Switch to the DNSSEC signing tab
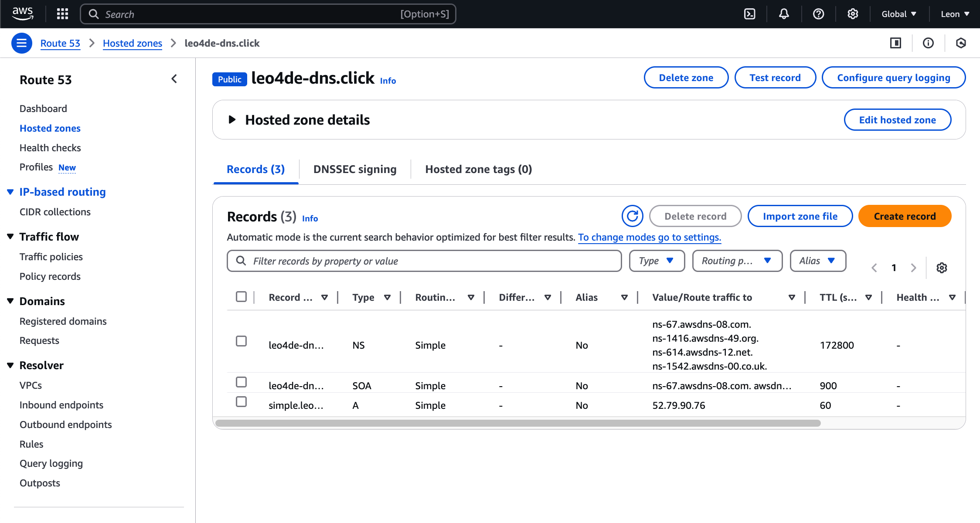This screenshot has width=980, height=523. (354, 169)
